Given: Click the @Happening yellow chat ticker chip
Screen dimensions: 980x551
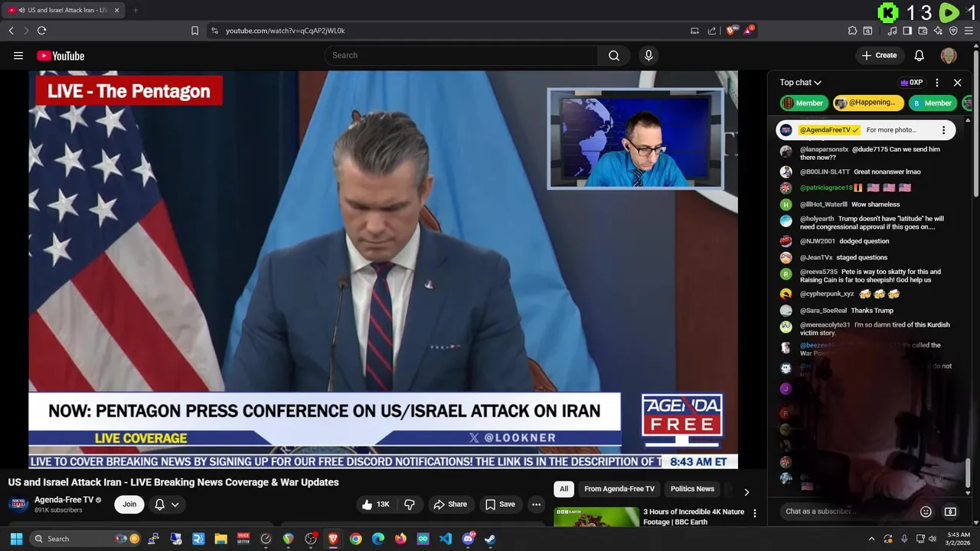Looking at the screenshot, I should pyautogui.click(x=868, y=103).
